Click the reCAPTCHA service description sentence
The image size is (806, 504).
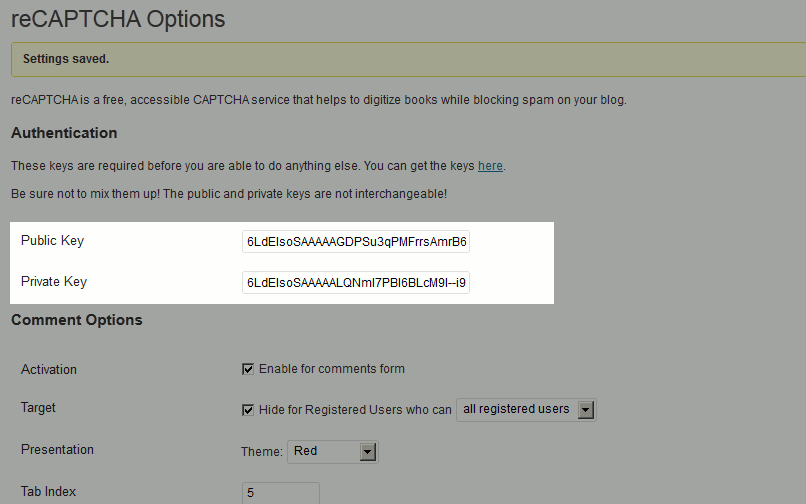tap(319, 100)
